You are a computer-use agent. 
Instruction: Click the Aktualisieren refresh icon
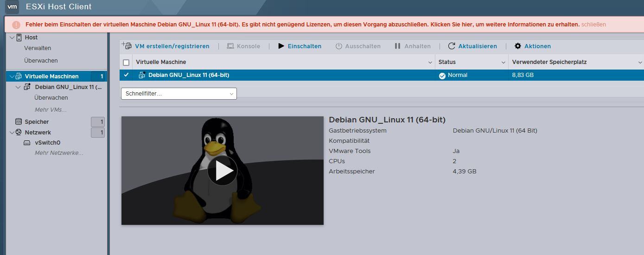(452, 46)
